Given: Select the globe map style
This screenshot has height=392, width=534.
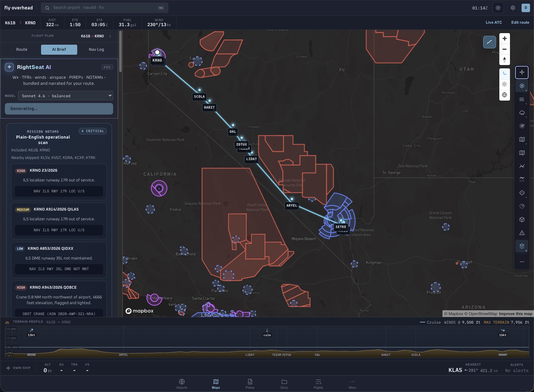Looking at the screenshot, I should 505,95.
